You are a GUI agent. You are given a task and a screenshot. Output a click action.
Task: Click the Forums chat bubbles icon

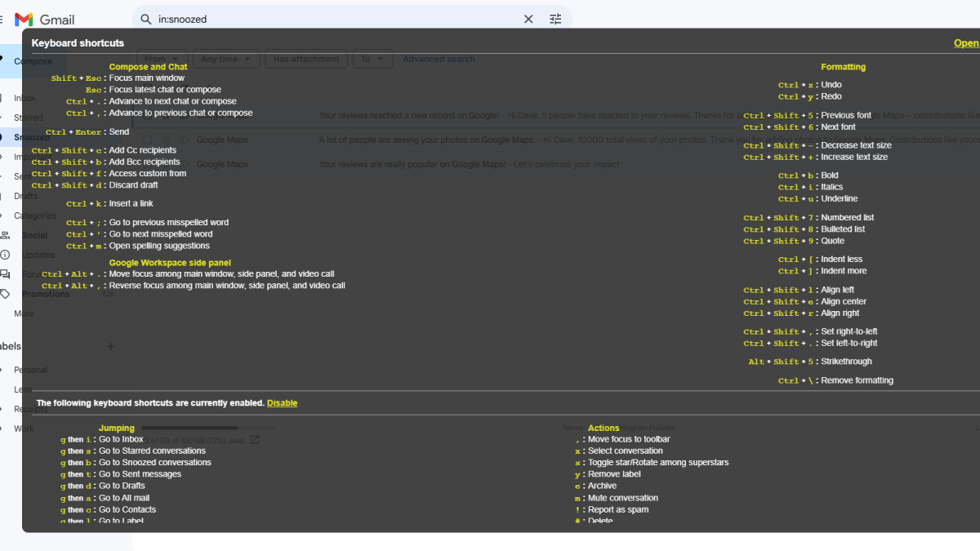pyautogui.click(x=6, y=274)
